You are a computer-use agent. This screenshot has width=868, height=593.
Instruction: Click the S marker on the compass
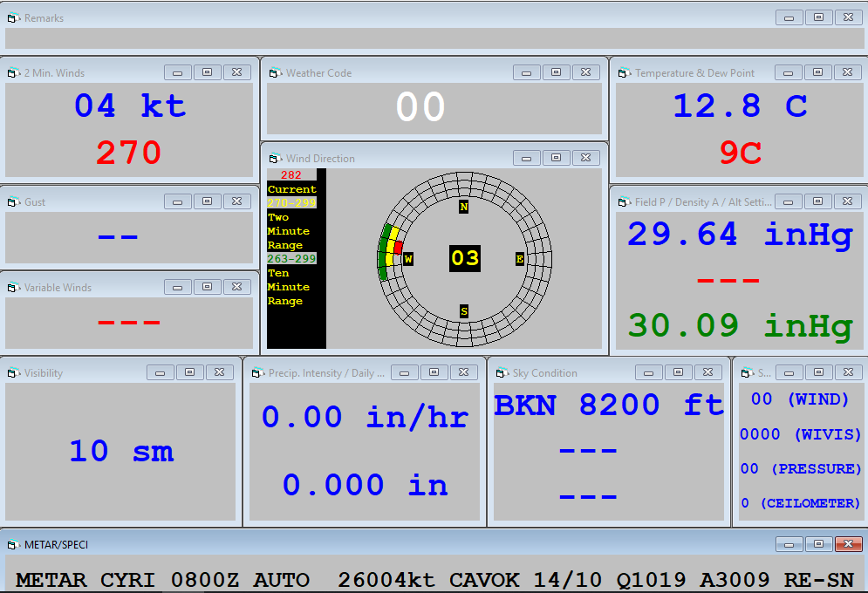(x=464, y=311)
